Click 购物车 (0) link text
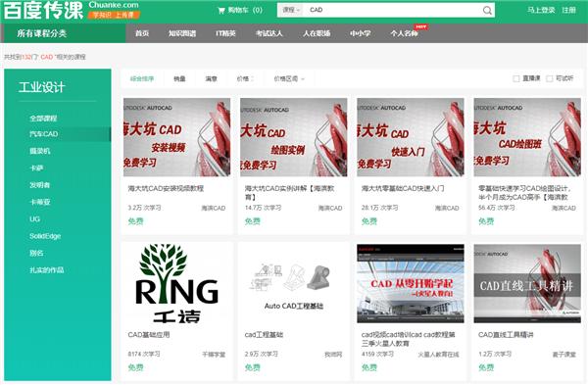The image size is (588, 385). click(x=245, y=10)
